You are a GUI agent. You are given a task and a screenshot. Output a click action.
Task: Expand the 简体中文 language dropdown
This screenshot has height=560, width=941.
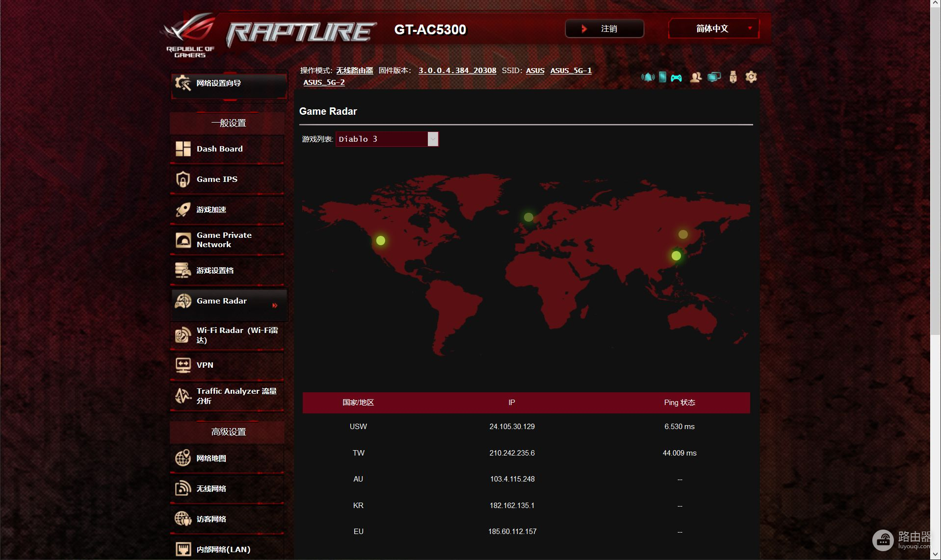(x=714, y=29)
